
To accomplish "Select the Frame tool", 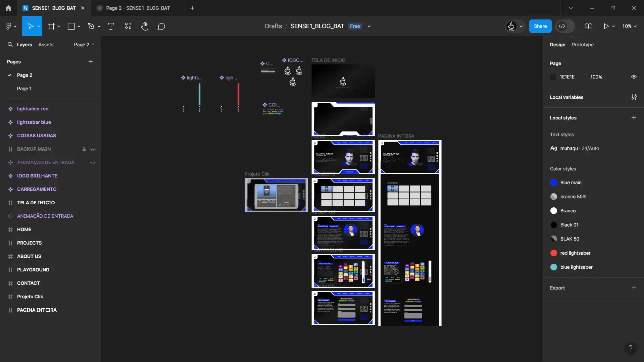I will [51, 26].
